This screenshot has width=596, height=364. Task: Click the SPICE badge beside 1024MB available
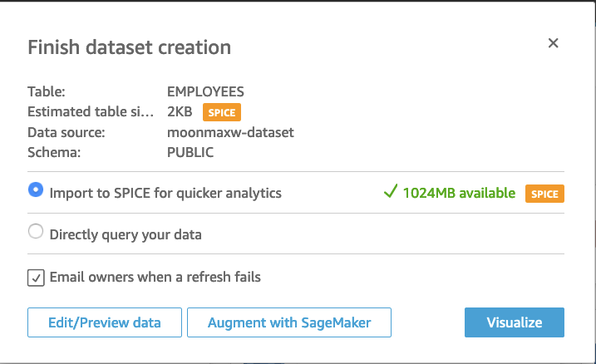(x=544, y=194)
